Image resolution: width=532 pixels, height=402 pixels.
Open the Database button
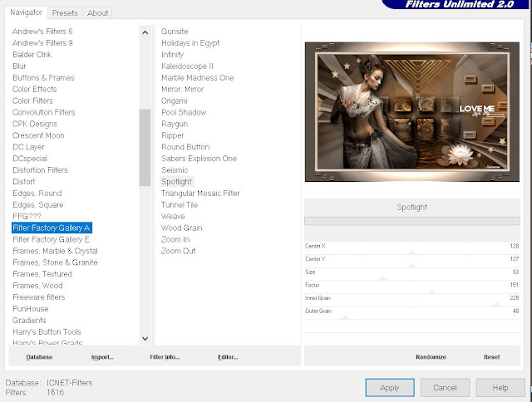pyautogui.click(x=39, y=357)
